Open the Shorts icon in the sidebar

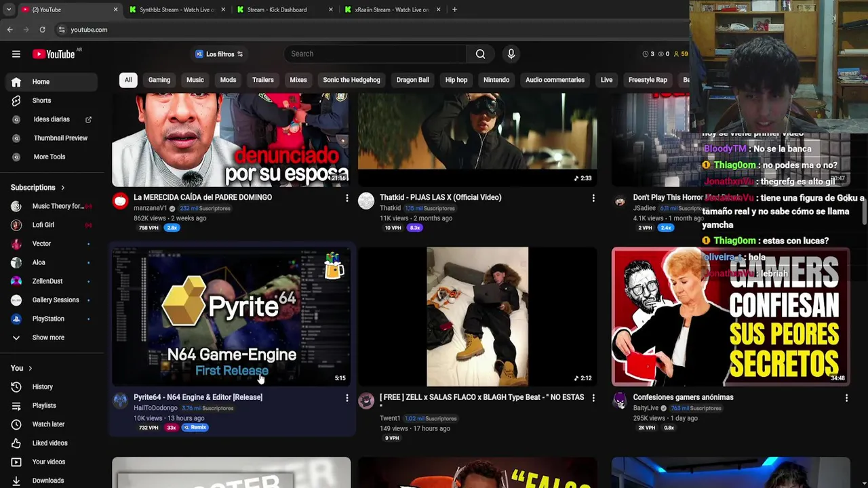(16, 100)
